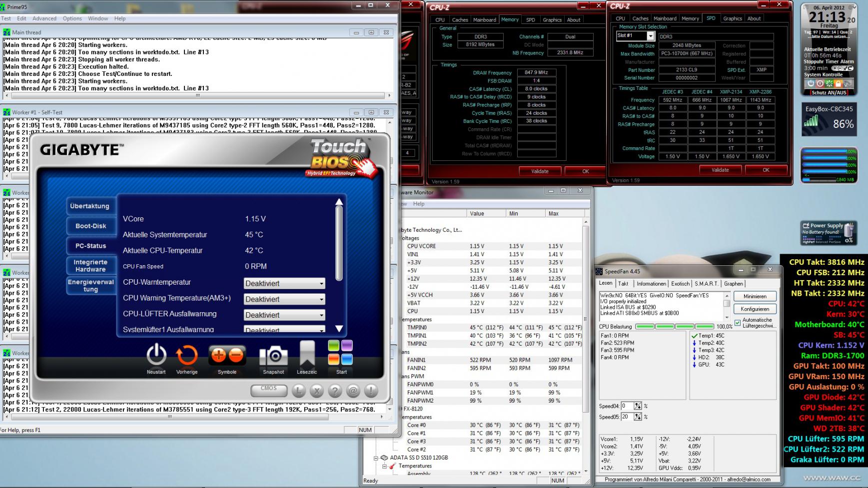Click the round exclamation mark button
Image resolution: width=868 pixels, height=488 pixels.
(x=371, y=391)
